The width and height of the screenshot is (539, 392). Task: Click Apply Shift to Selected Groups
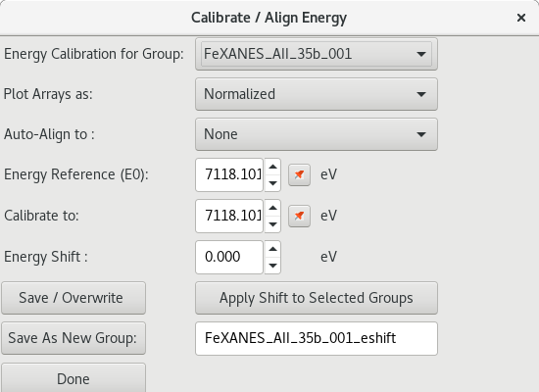[317, 298]
